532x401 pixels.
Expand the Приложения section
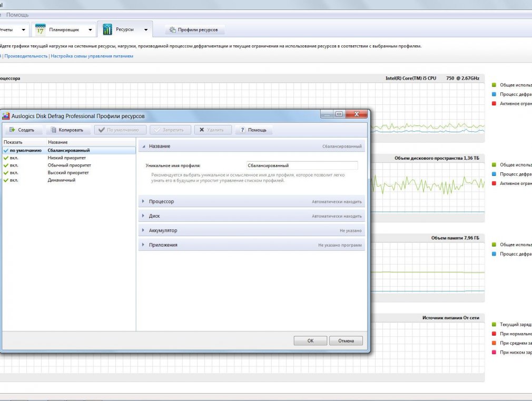(x=143, y=245)
